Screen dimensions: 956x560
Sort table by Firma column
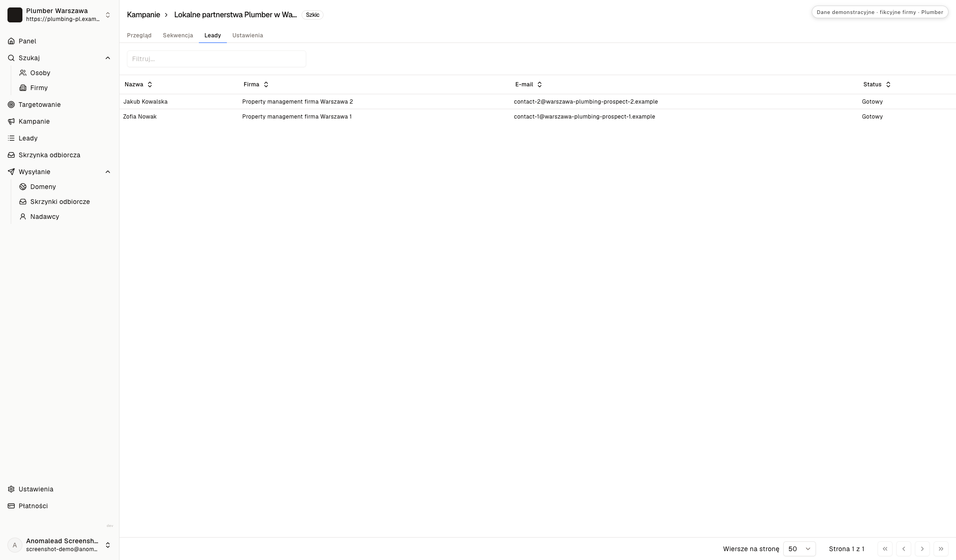[x=256, y=84]
